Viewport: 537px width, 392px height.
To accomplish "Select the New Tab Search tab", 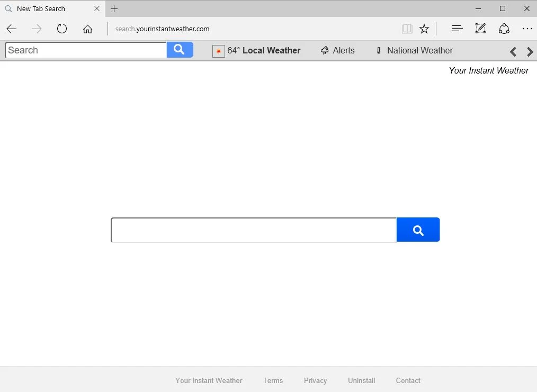I will pos(52,8).
